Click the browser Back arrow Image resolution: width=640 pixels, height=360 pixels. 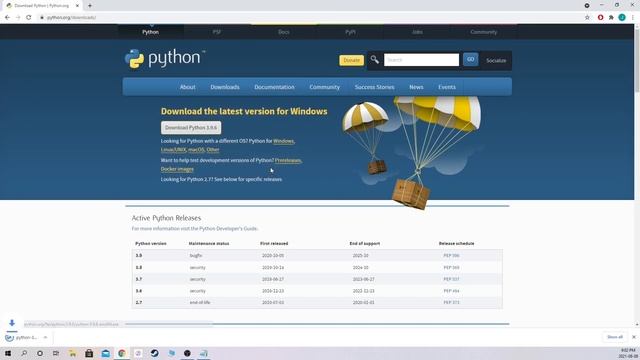[7, 18]
